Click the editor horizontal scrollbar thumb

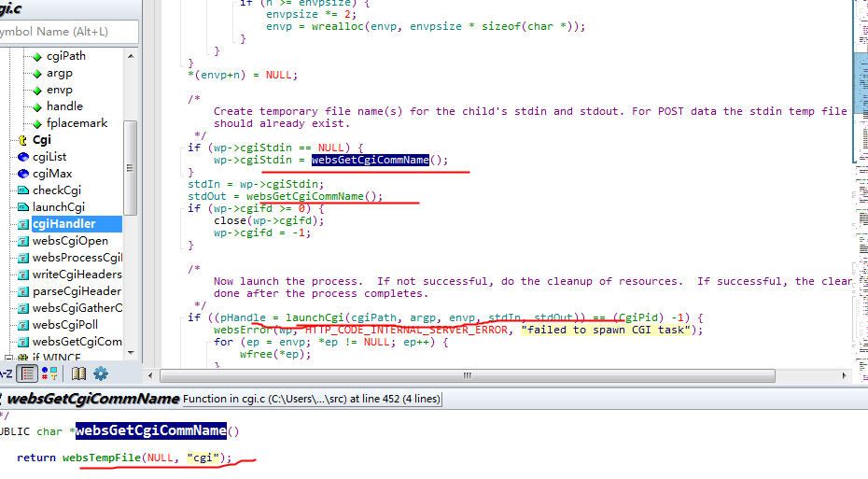point(468,375)
